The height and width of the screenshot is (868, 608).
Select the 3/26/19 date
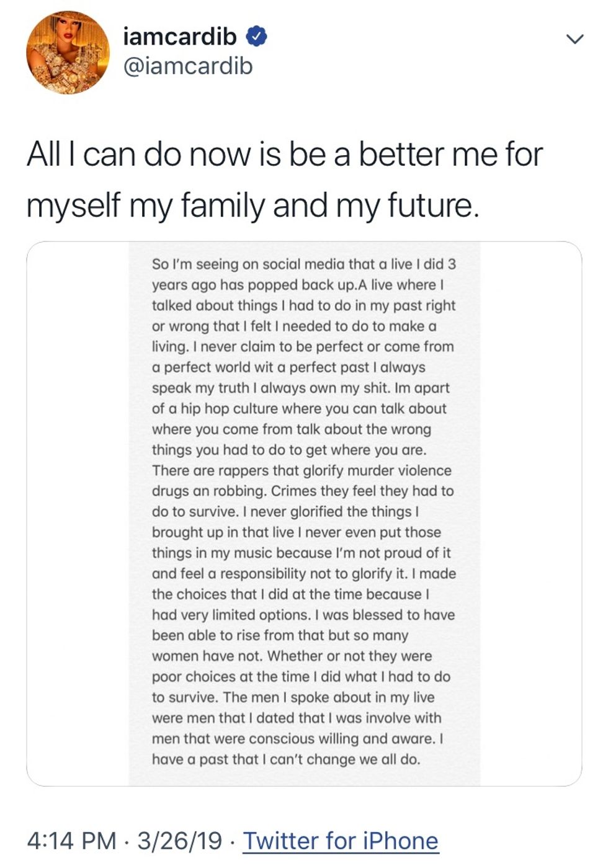[x=179, y=841]
